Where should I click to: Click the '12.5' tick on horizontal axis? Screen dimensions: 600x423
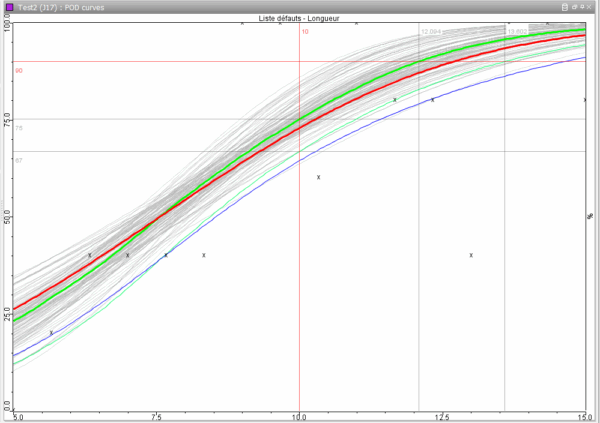pos(442,417)
